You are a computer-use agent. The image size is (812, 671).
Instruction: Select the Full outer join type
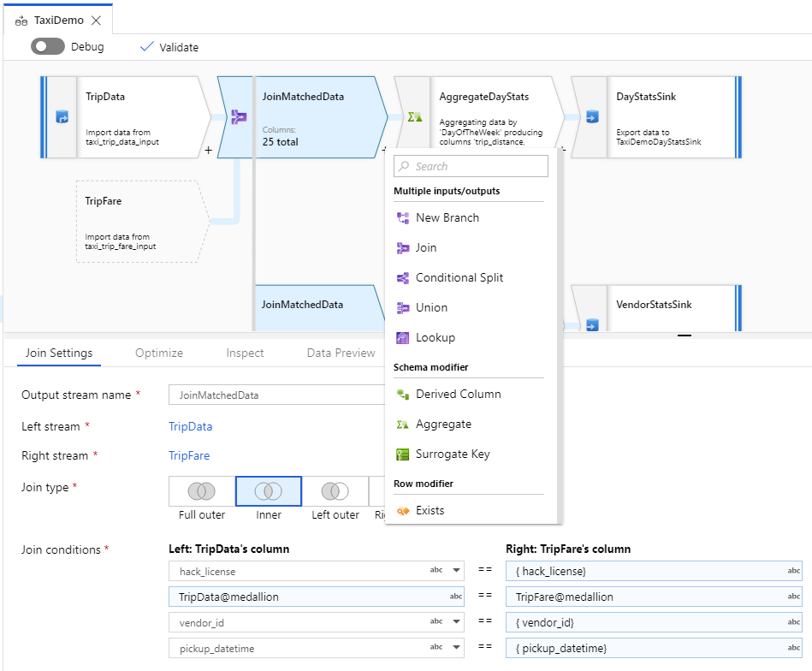[201, 492]
